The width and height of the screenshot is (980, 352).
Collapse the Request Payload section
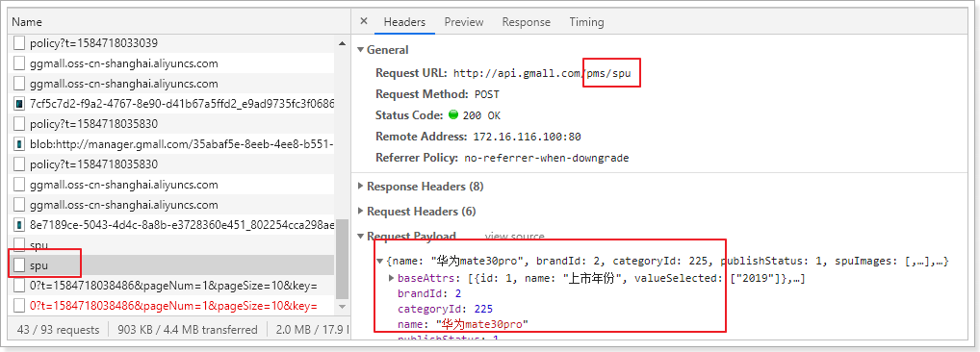click(361, 237)
